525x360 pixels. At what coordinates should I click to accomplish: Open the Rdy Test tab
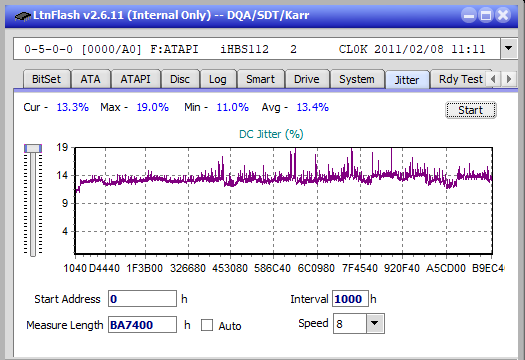pos(460,79)
